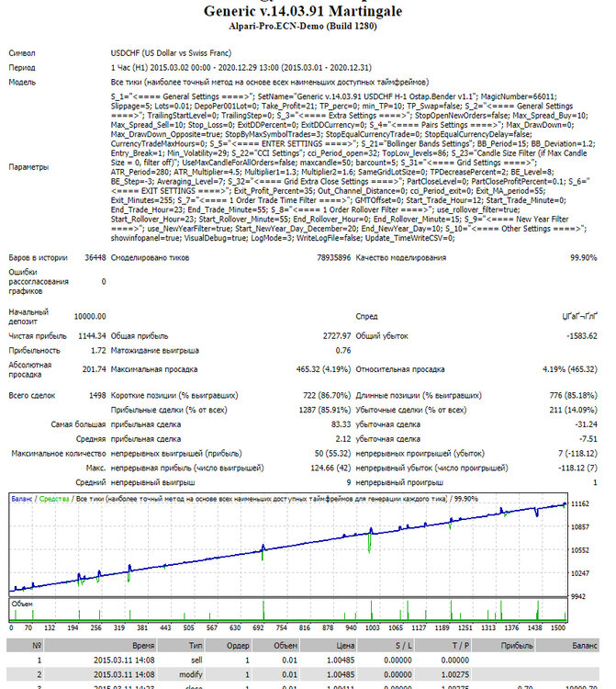This screenshot has width=616, height=689.
Task: Select the average loss trade value -7.51
Action: tap(588, 439)
